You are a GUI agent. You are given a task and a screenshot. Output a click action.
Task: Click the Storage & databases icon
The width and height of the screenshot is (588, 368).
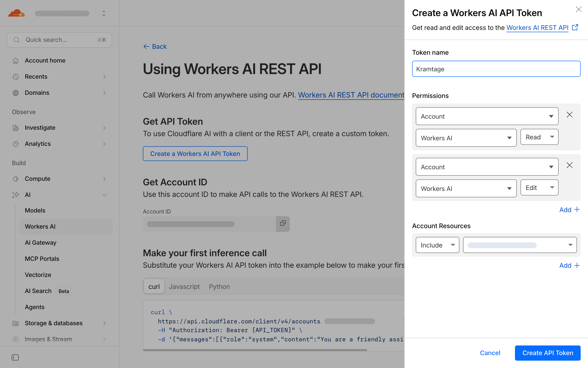click(16, 323)
